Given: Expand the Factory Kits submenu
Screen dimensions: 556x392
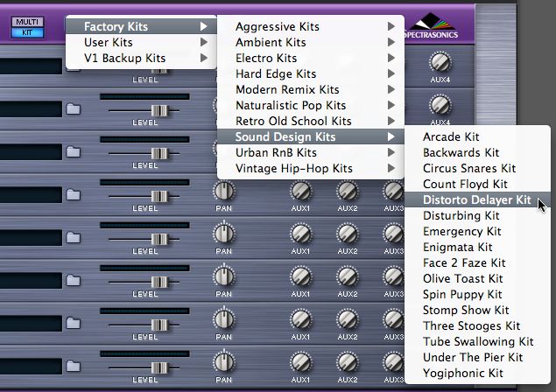Looking at the screenshot, I should tap(141, 26).
